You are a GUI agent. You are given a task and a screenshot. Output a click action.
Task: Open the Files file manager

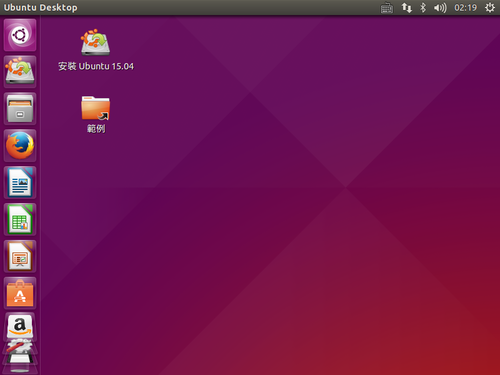click(x=20, y=109)
